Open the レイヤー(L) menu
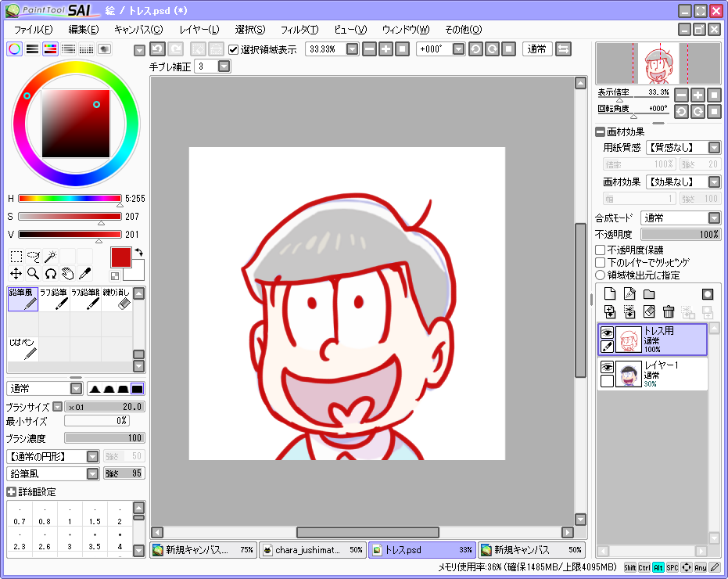728x579 pixels. click(199, 30)
